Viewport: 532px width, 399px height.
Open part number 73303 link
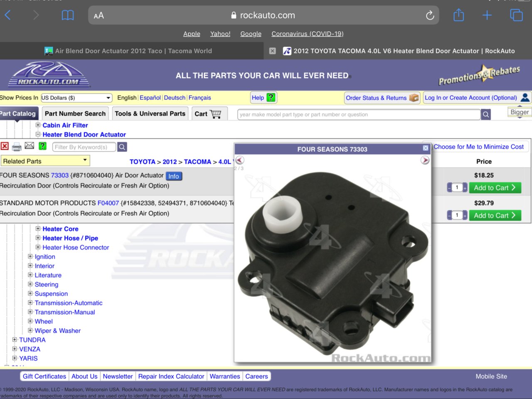coord(60,175)
